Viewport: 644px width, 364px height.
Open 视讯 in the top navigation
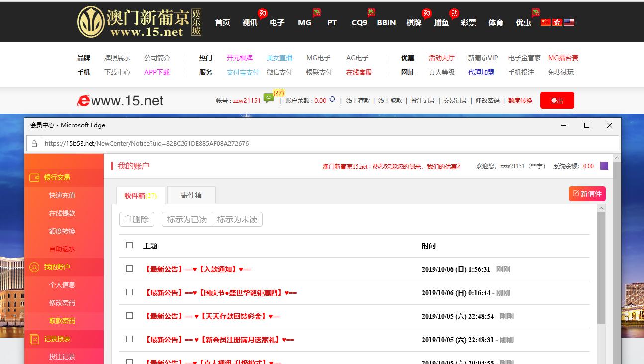point(250,22)
